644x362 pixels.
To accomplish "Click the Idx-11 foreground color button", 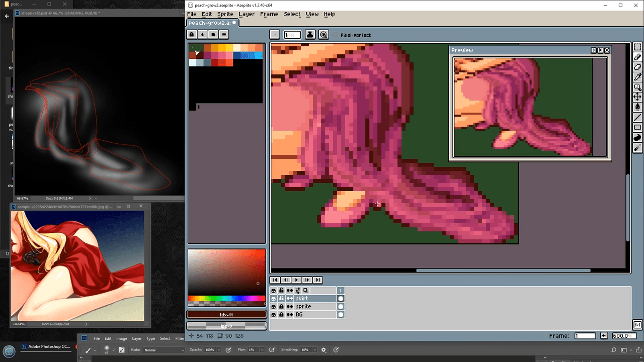I will click(x=226, y=315).
